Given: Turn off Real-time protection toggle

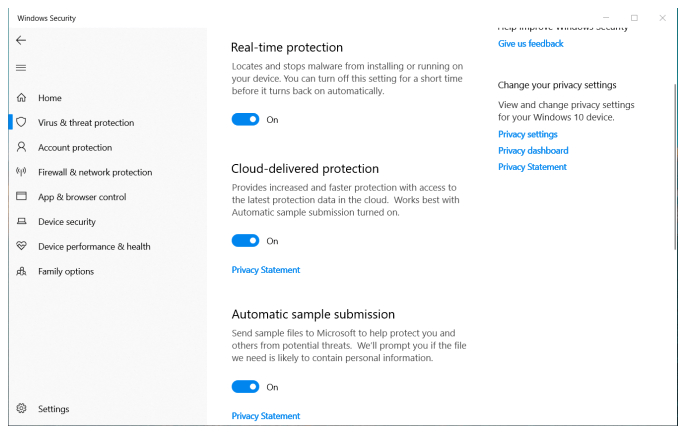Looking at the screenshot, I should (x=245, y=119).
